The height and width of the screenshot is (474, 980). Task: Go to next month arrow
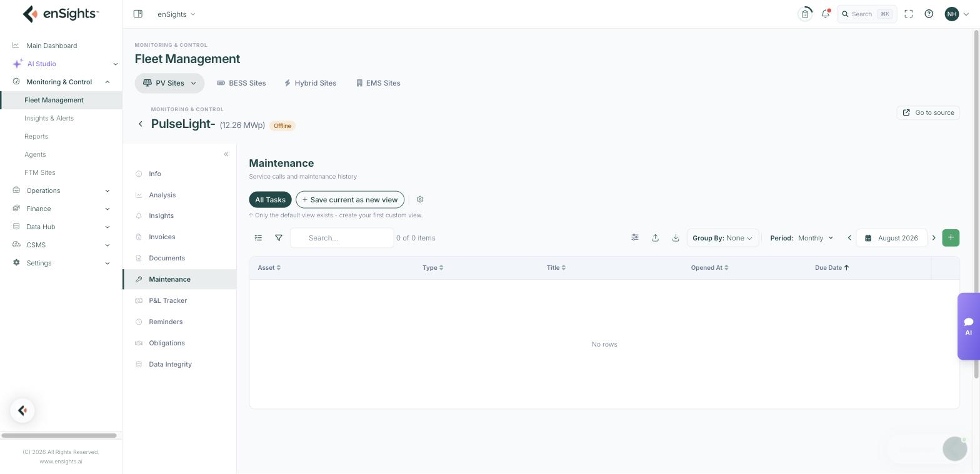(934, 238)
